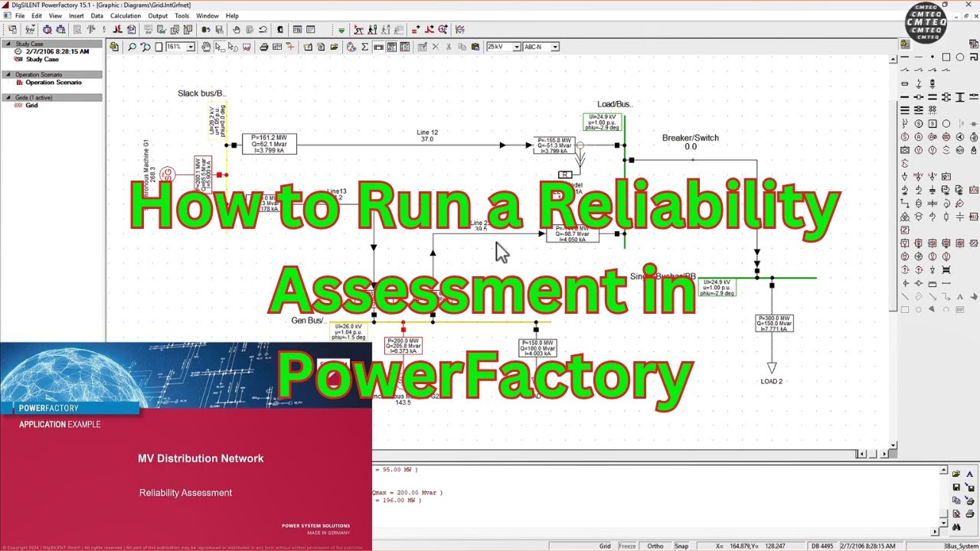This screenshot has height=551, width=980.
Task: Click the vertical scrollbar down arrow of diagram
Action: tap(893, 445)
